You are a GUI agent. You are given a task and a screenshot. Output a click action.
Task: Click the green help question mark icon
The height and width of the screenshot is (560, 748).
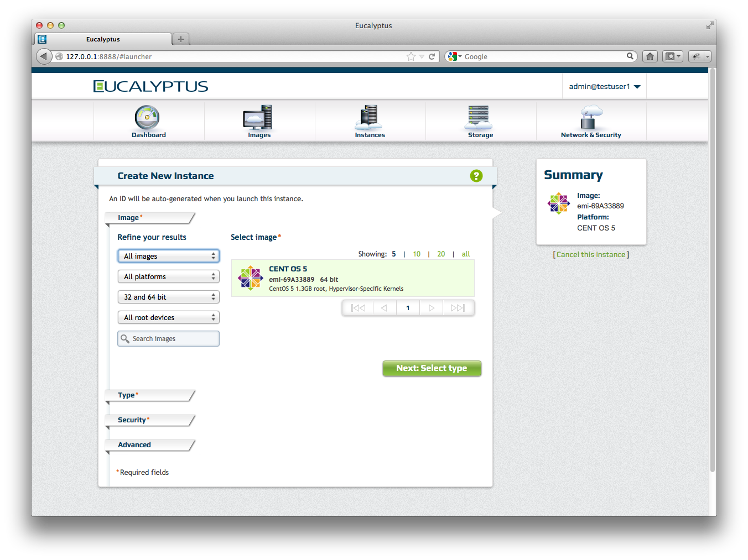[x=476, y=176]
